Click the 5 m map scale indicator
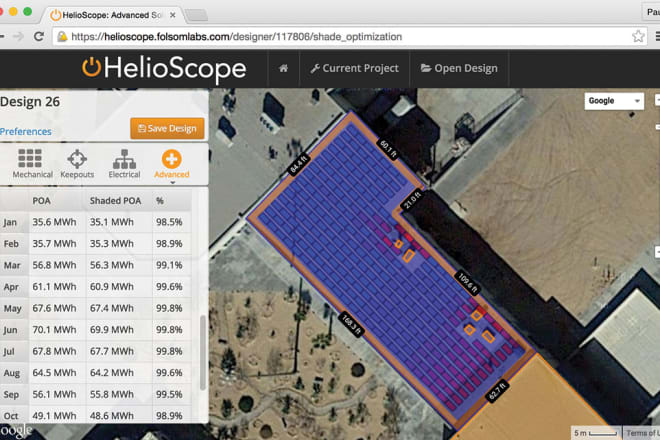The height and width of the screenshot is (440, 660). click(595, 433)
